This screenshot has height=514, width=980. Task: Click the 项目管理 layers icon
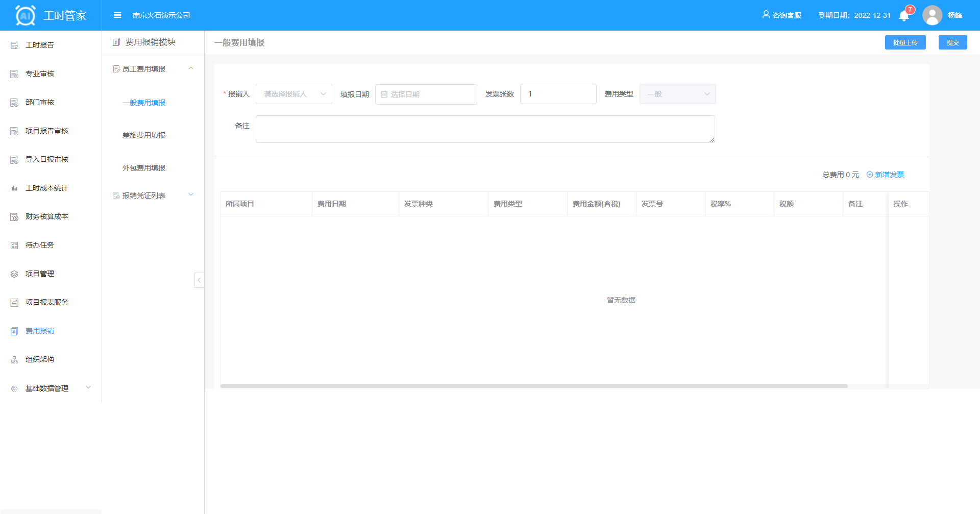click(x=14, y=274)
